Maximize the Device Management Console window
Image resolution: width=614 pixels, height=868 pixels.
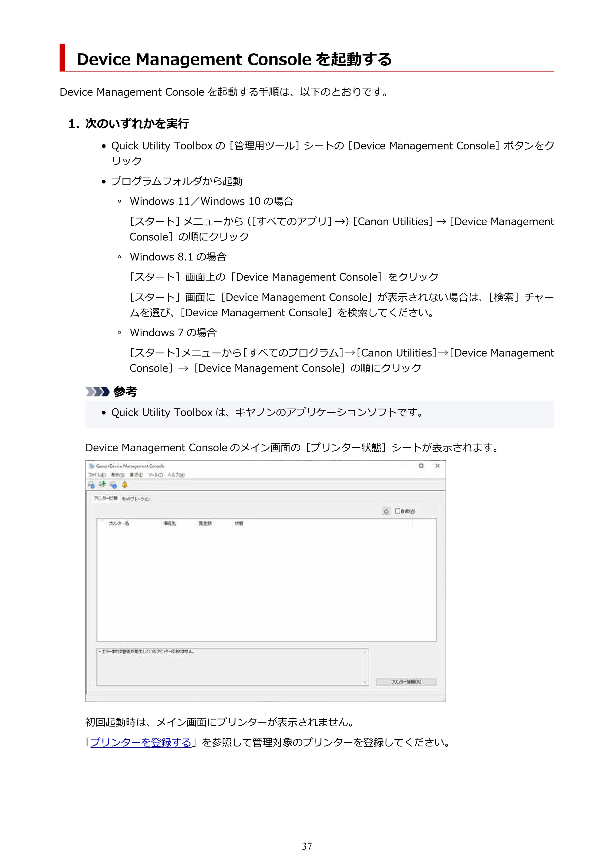[421, 466]
